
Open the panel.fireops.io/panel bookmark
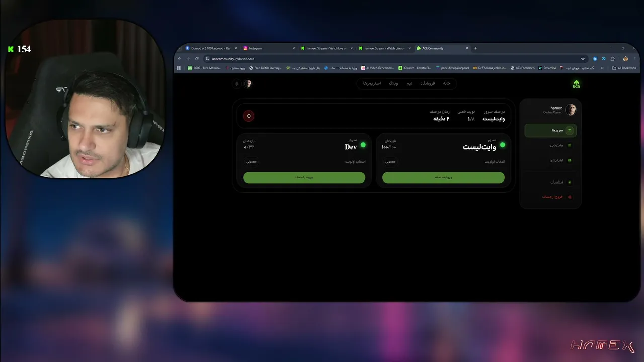pyautogui.click(x=452, y=68)
